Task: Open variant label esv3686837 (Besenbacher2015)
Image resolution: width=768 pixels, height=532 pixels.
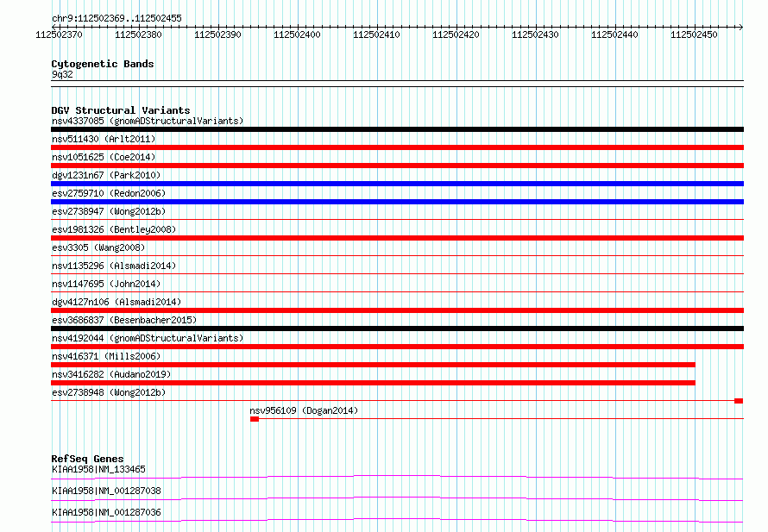Action: tap(124, 320)
